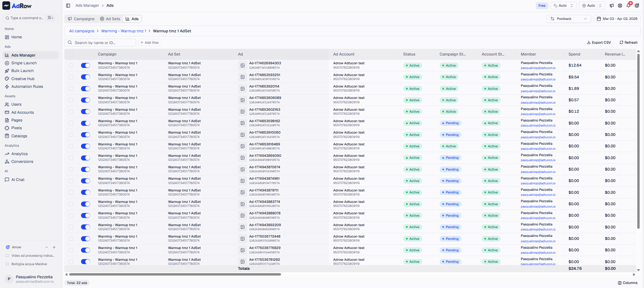
Task: Click the horizontal scrollbar thumb under the table
Action: click(175, 275)
